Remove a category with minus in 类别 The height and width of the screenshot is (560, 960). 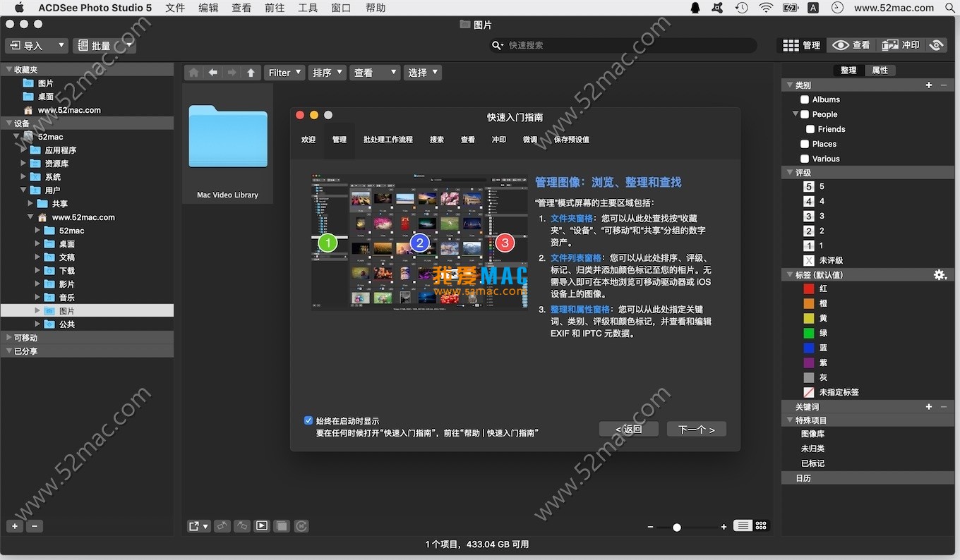(944, 85)
